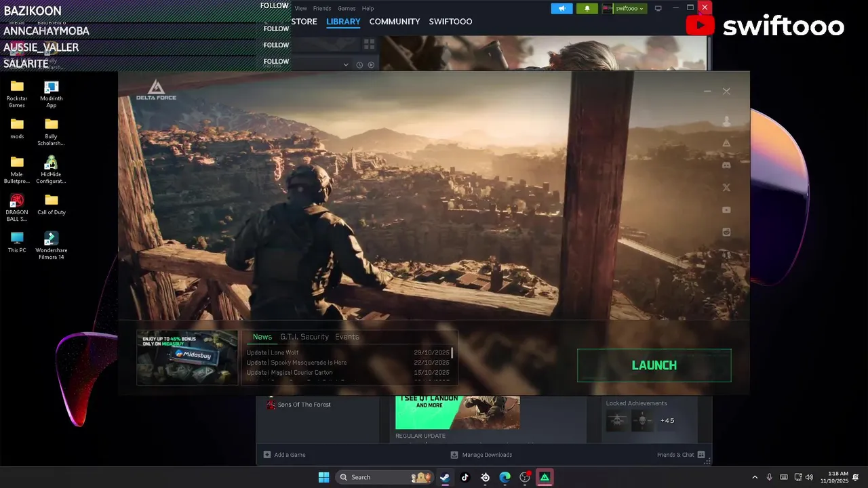Image resolution: width=868 pixels, height=488 pixels.
Task: Switch Steam library to grid view icon
Action: [369, 44]
